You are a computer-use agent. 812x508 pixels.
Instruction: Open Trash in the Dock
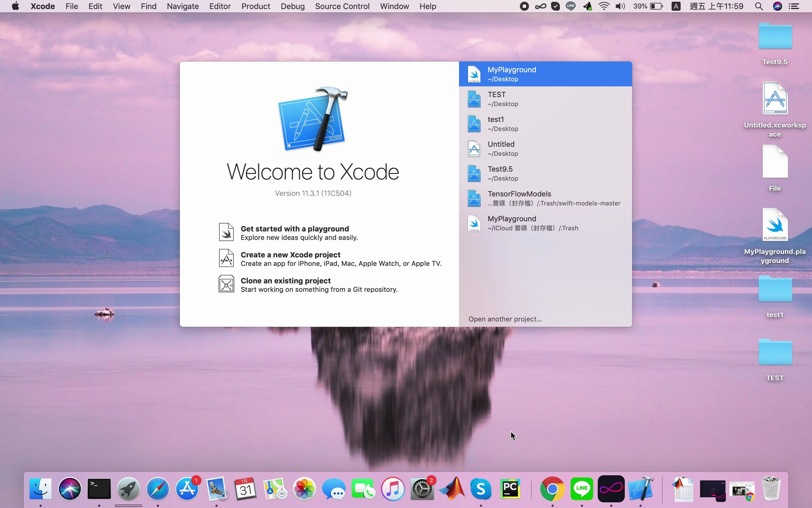click(x=771, y=489)
